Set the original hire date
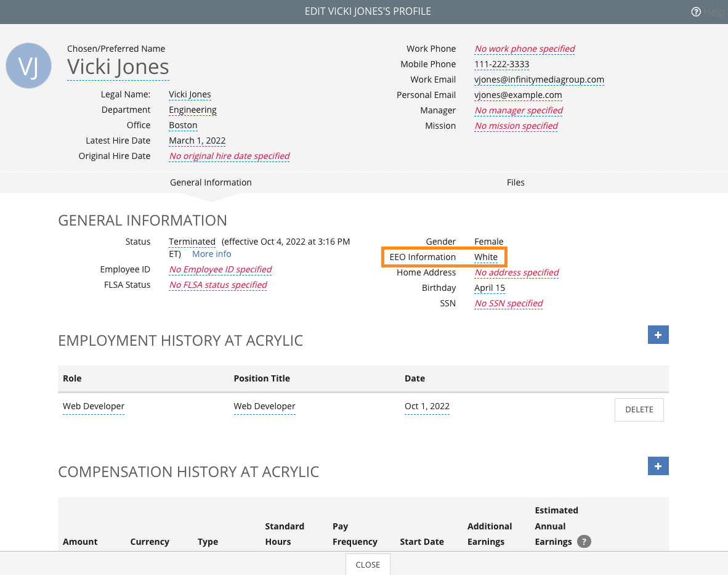The width and height of the screenshot is (728, 575). click(x=229, y=156)
